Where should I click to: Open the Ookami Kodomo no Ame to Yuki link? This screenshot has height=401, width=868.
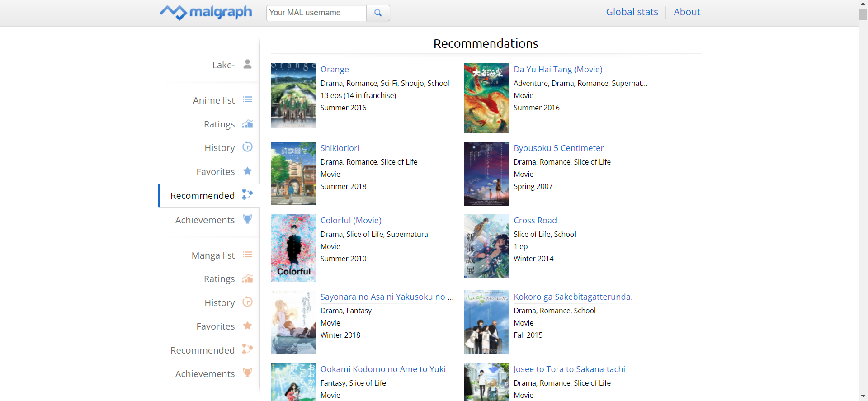[383, 369]
